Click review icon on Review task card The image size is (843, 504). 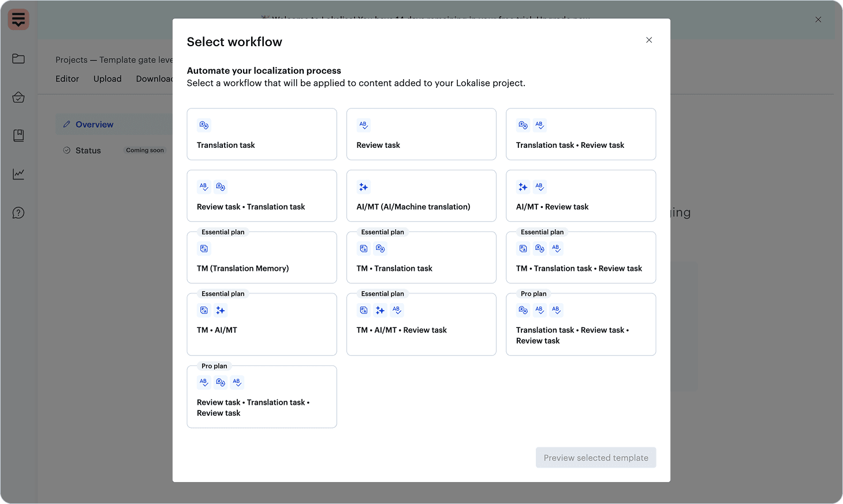(x=364, y=125)
